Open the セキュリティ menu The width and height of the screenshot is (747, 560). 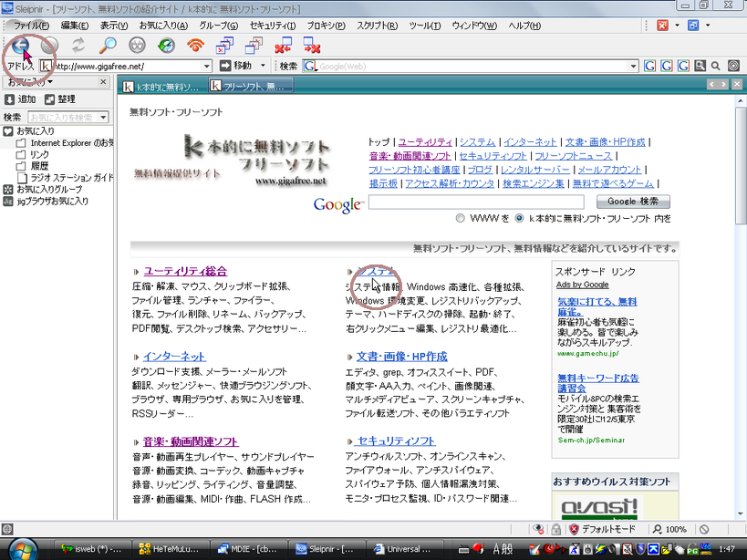click(x=273, y=26)
